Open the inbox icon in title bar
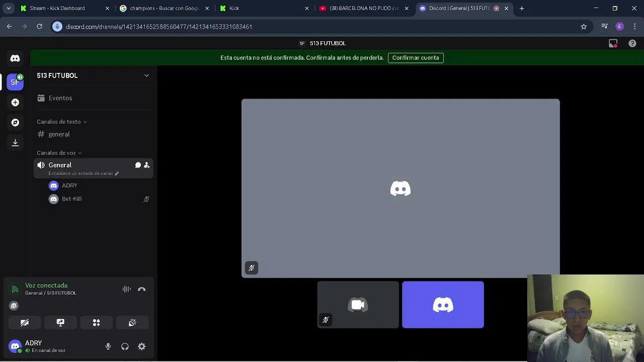Viewport: 644px width, 362px height. tap(613, 43)
